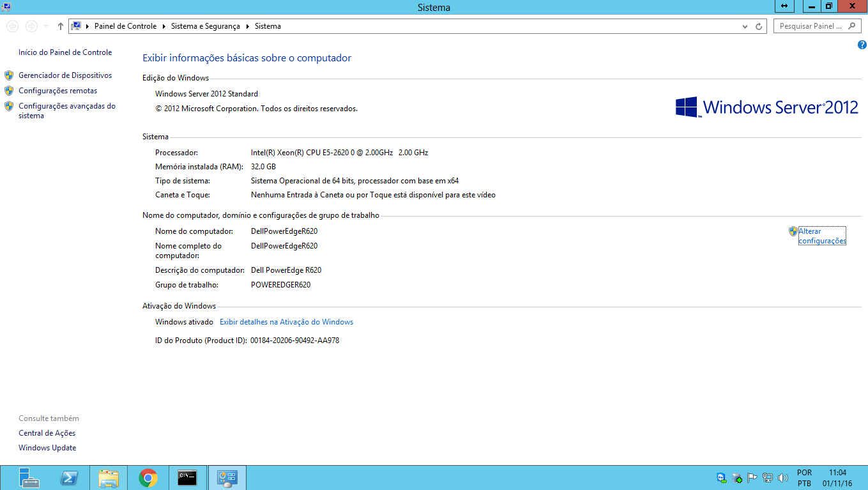868x490 pixels.
Task: Expand the chevron before Painel de Controle
Action: 88,26
